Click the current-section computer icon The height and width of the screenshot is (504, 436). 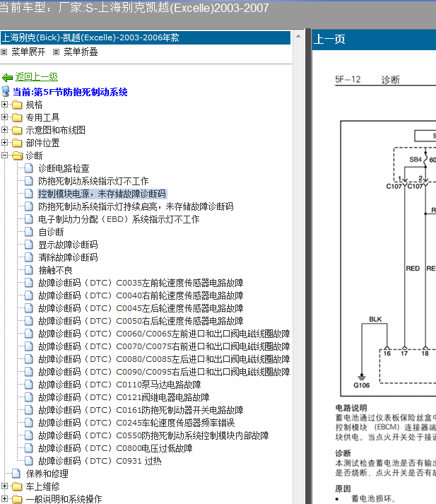click(6, 92)
